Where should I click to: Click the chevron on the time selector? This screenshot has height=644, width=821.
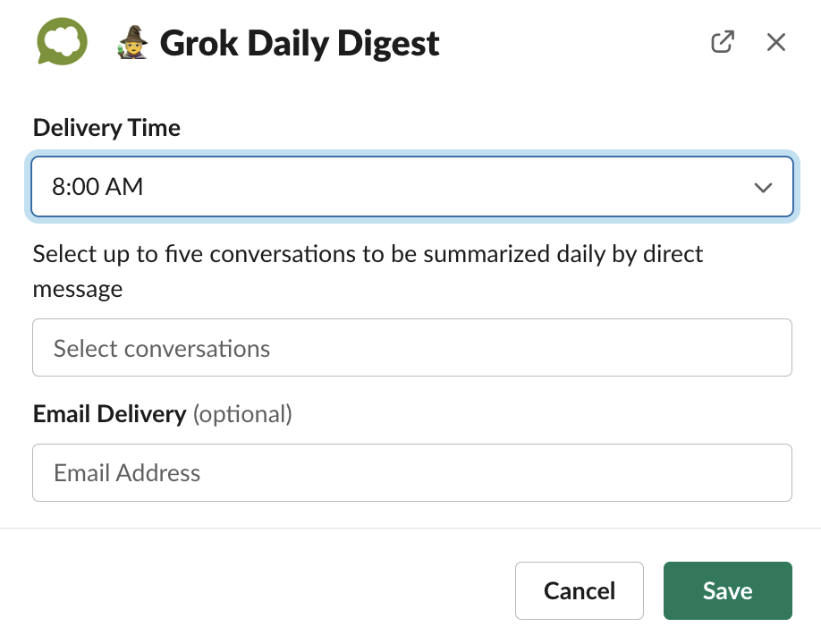[x=763, y=187]
